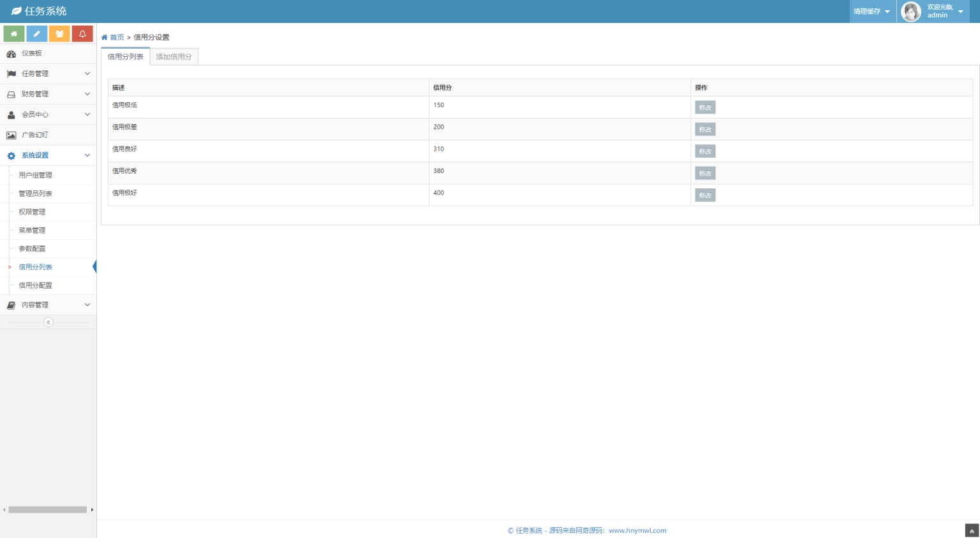
Task: Click the scroll-to-top arrow icon
Action: (972, 530)
